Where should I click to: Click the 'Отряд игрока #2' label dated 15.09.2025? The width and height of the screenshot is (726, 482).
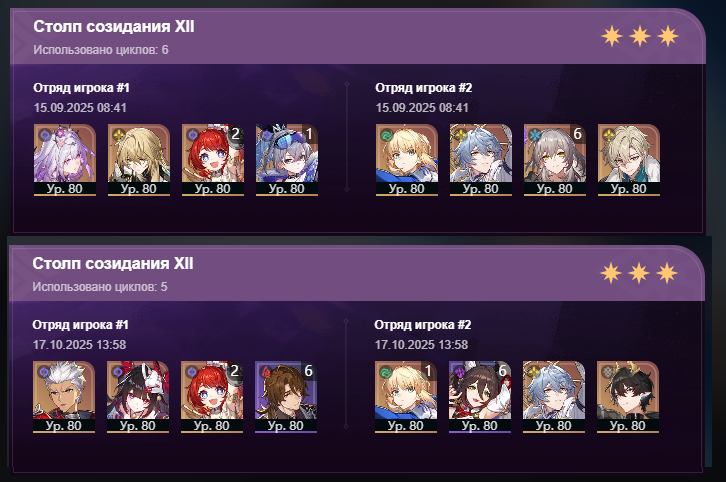coord(424,88)
